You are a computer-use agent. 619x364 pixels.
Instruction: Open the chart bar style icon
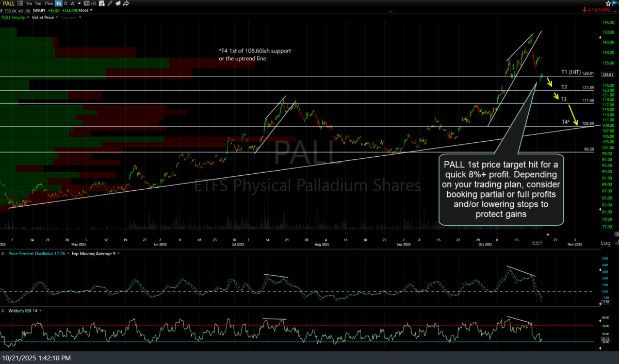coord(94,3)
